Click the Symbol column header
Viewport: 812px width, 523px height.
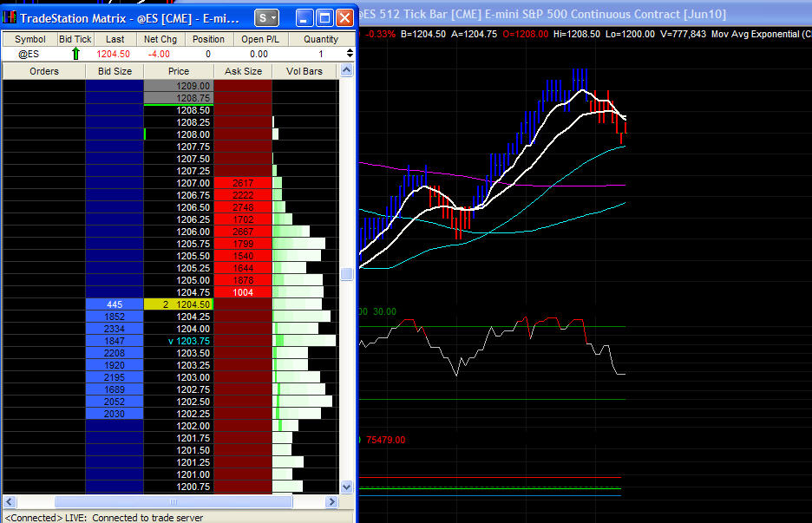[30, 39]
